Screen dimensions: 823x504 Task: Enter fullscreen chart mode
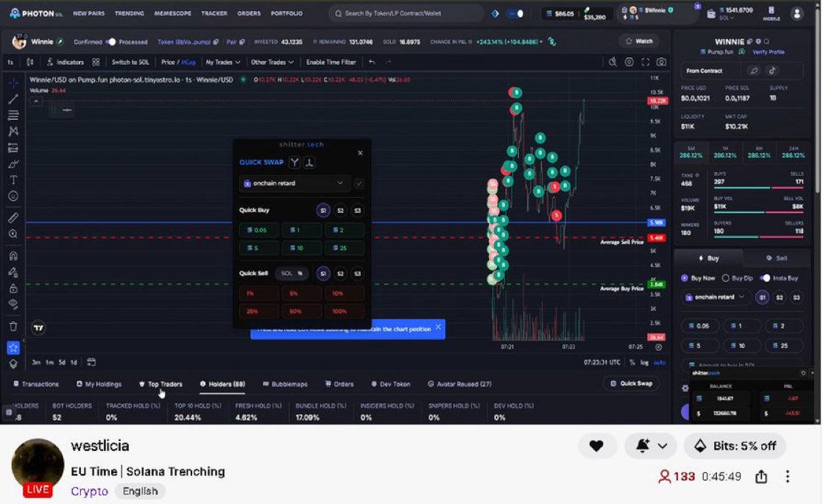[x=645, y=62]
